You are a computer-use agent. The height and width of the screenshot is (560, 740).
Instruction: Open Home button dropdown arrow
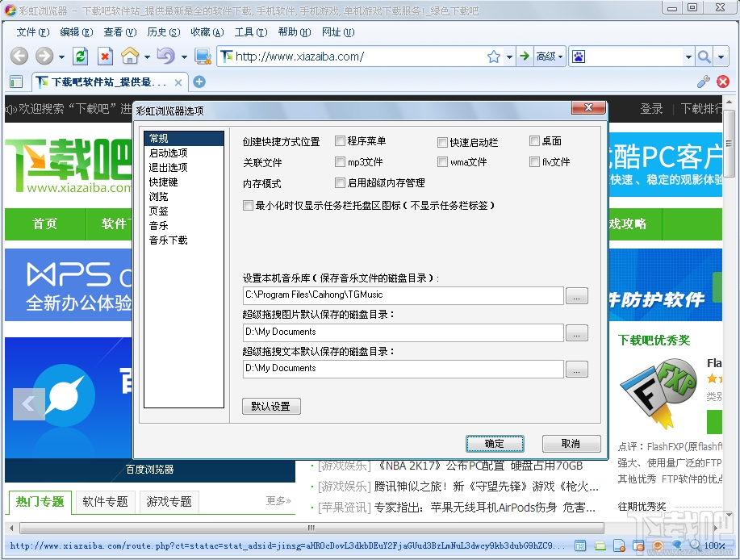click(147, 57)
